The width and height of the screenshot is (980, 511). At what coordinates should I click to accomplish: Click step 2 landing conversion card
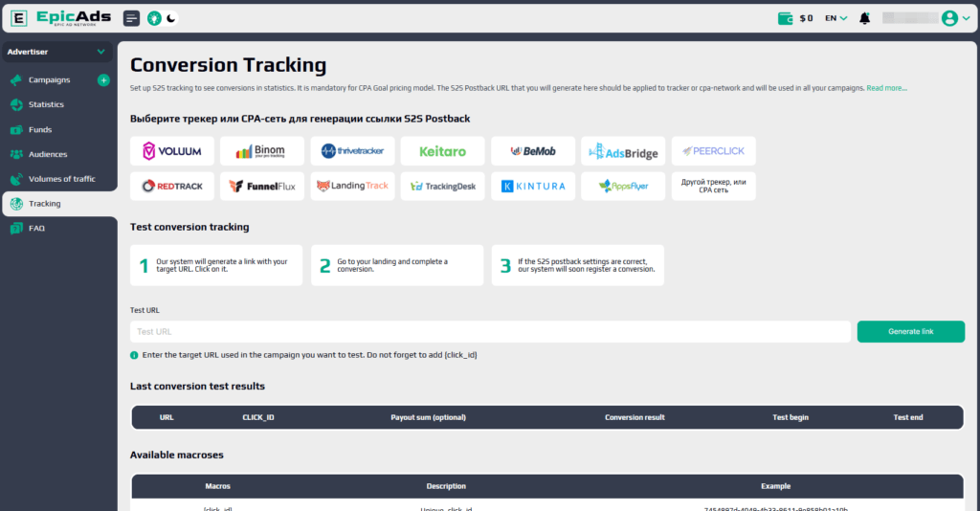point(397,265)
